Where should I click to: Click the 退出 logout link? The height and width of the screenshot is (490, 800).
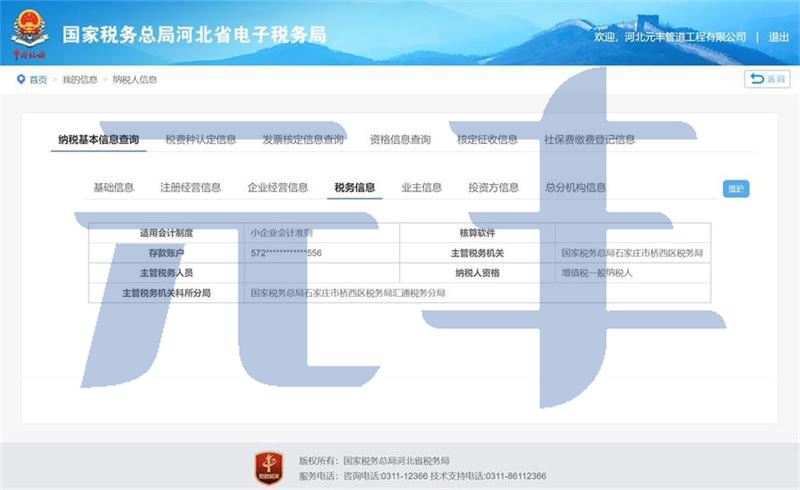(x=778, y=37)
